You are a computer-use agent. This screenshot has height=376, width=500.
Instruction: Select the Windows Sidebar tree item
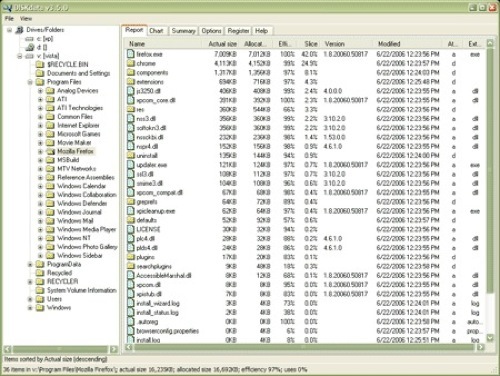(80, 255)
